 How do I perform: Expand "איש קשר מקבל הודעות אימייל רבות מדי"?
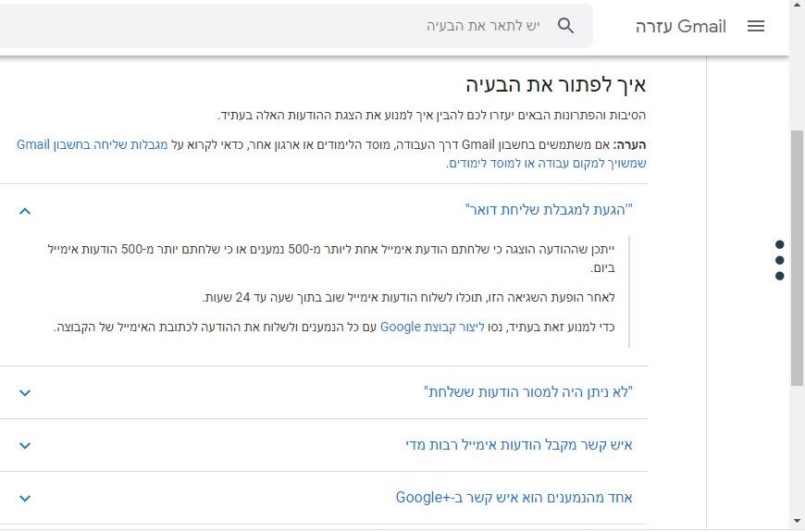click(518, 445)
